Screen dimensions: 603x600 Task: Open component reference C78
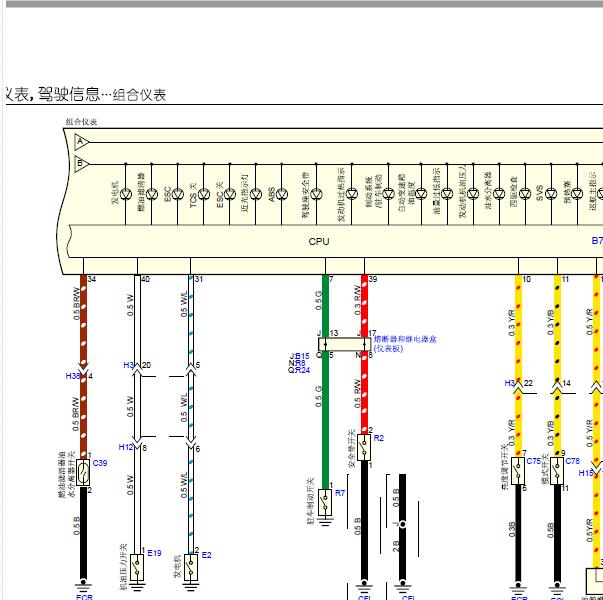pyautogui.click(x=572, y=461)
